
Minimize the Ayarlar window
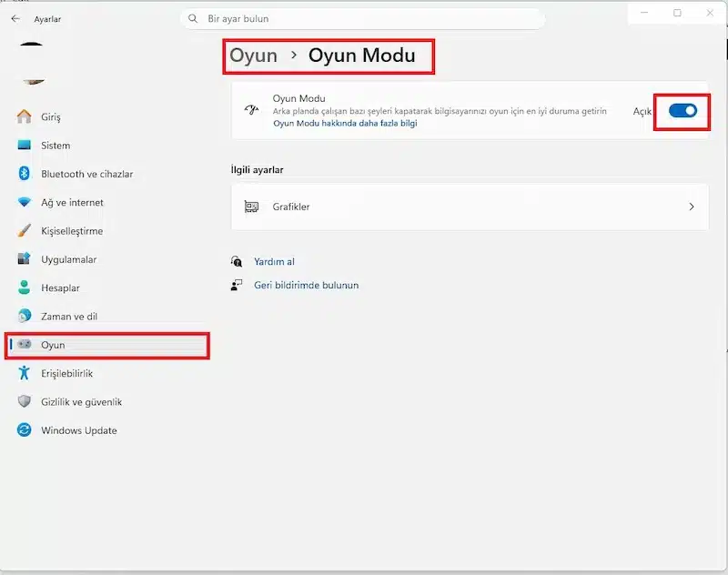pyautogui.click(x=644, y=13)
